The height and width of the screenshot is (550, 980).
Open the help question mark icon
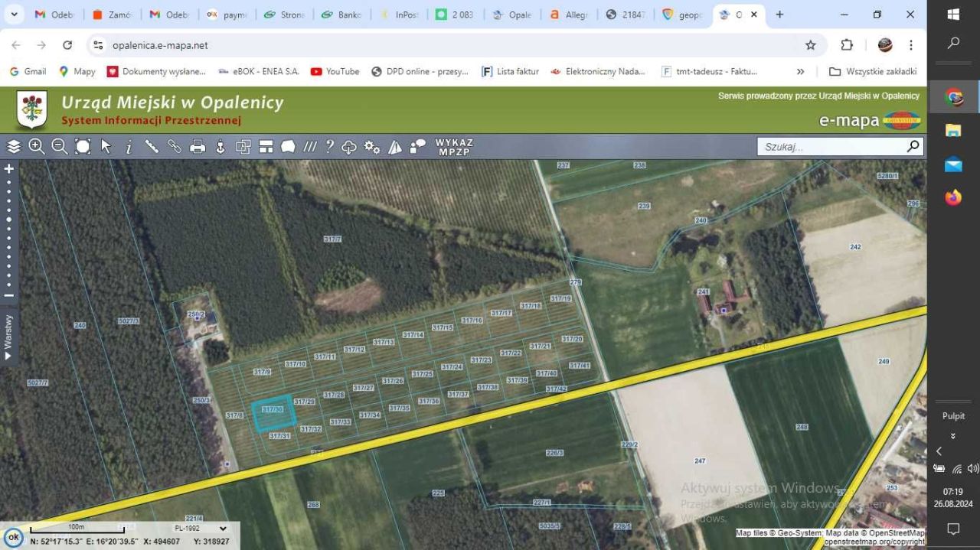pyautogui.click(x=329, y=147)
